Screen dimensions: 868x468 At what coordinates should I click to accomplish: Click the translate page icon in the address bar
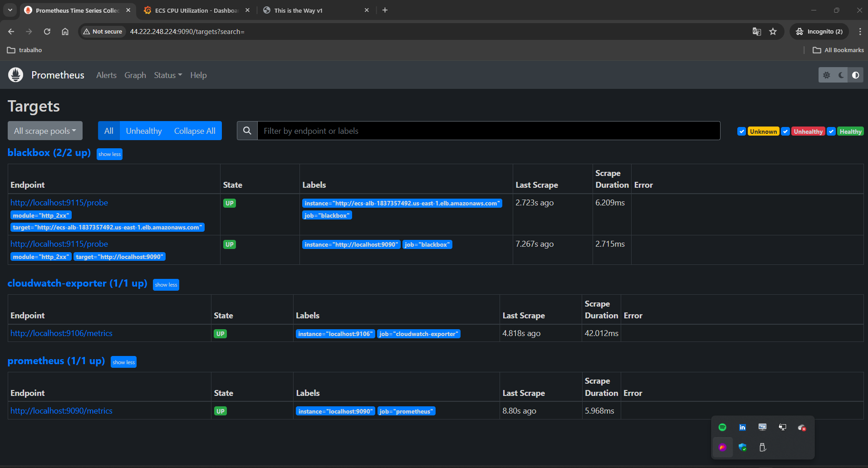(x=756, y=31)
